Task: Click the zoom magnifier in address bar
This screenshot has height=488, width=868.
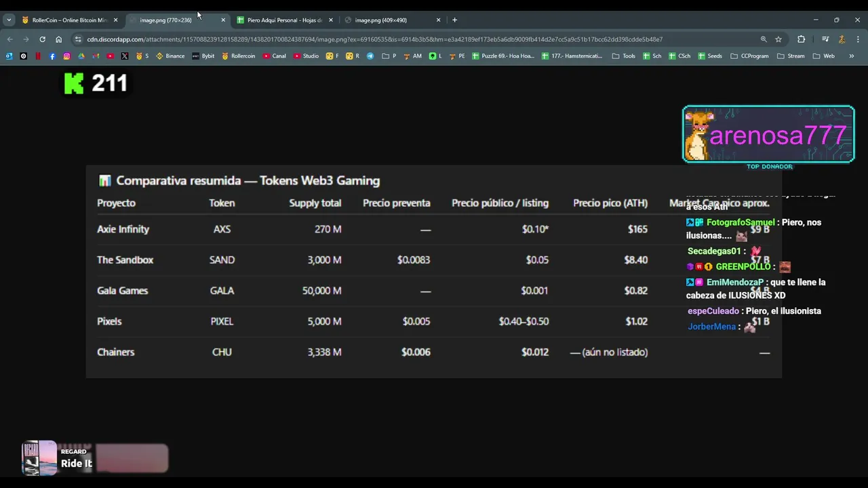Action: click(x=764, y=39)
